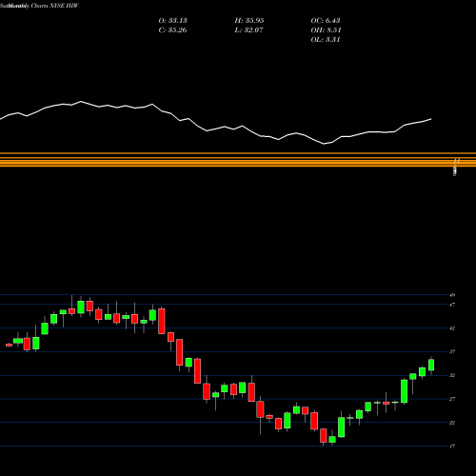The width and height of the screenshot is (476, 476).
Task: Click the low value 'L: 32.07'
Action: coord(249,30)
